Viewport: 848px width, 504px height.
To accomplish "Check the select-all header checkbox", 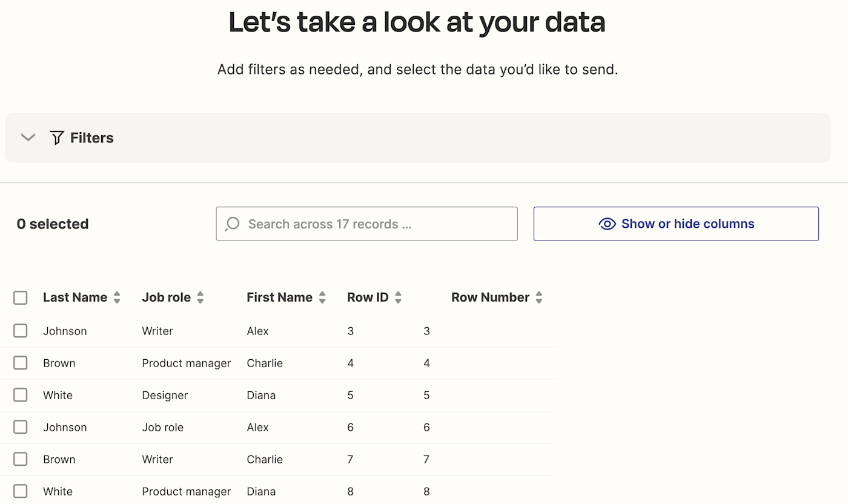I will pyautogui.click(x=21, y=297).
